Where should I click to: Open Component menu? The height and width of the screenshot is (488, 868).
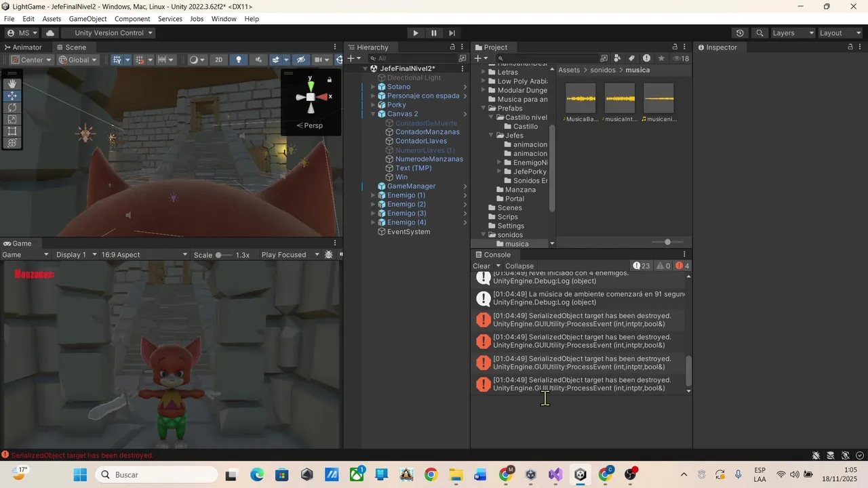132,19
